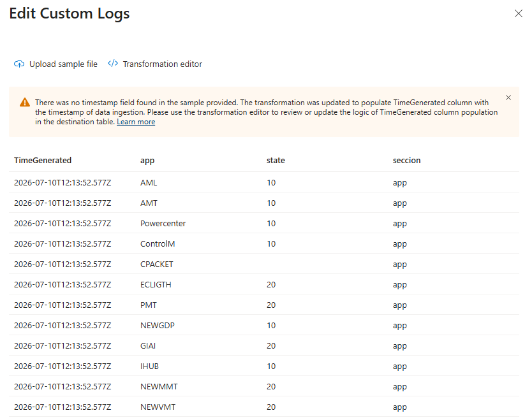Click the seccion value in the ControlM row

coord(400,245)
